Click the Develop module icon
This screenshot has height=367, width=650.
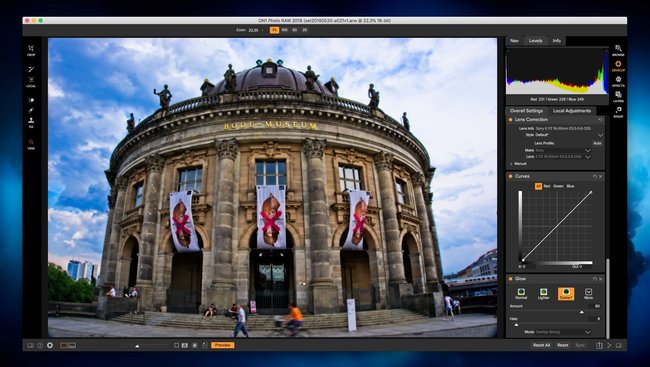tap(618, 66)
